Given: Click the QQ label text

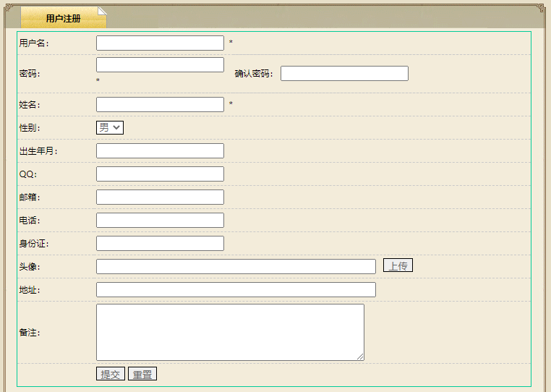Looking at the screenshot, I should [x=27, y=174].
